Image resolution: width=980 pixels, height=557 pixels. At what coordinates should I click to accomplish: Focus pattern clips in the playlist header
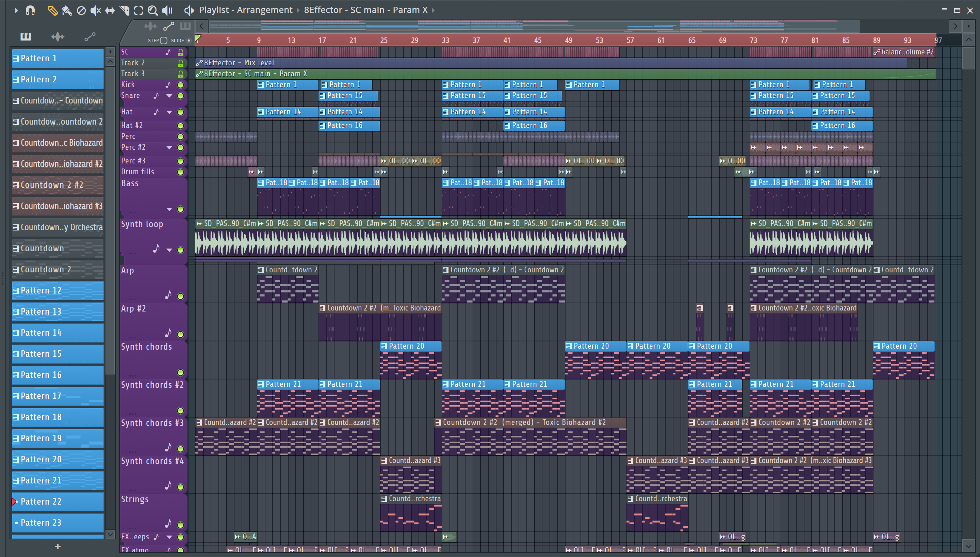pos(185,27)
